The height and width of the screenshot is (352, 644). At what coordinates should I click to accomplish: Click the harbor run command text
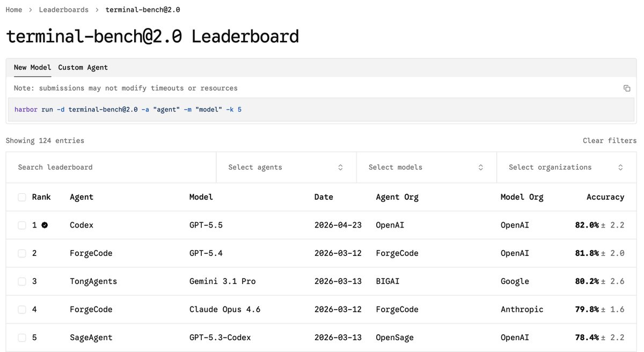128,109
